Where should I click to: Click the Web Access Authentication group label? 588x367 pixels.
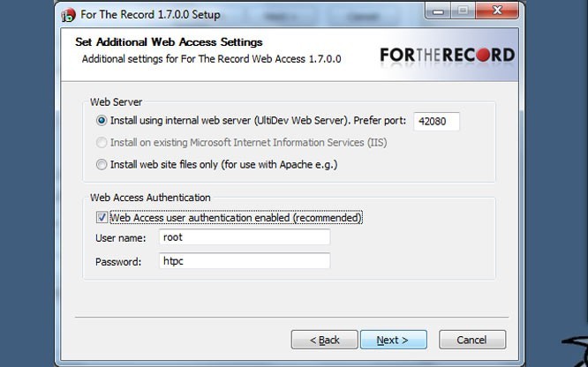[x=150, y=198]
